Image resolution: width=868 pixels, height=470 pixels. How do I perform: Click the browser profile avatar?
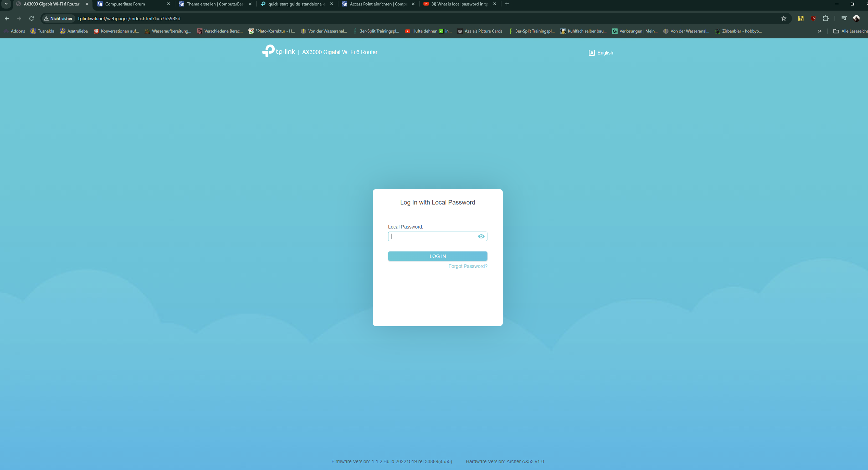(x=856, y=18)
